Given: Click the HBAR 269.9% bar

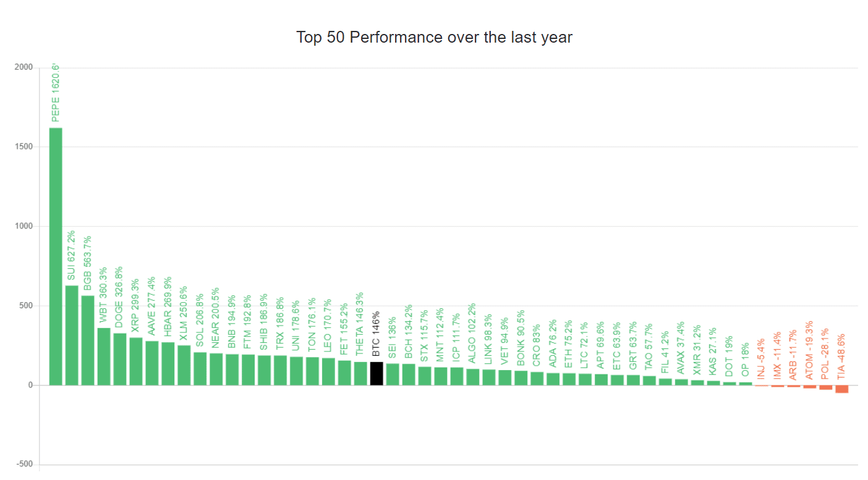Looking at the screenshot, I should (x=168, y=364).
